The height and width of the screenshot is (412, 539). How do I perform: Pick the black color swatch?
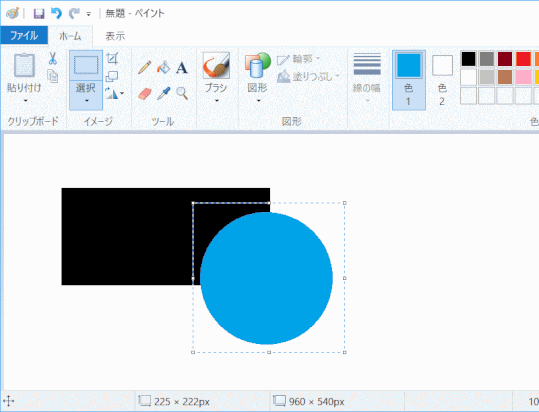[x=468, y=59]
